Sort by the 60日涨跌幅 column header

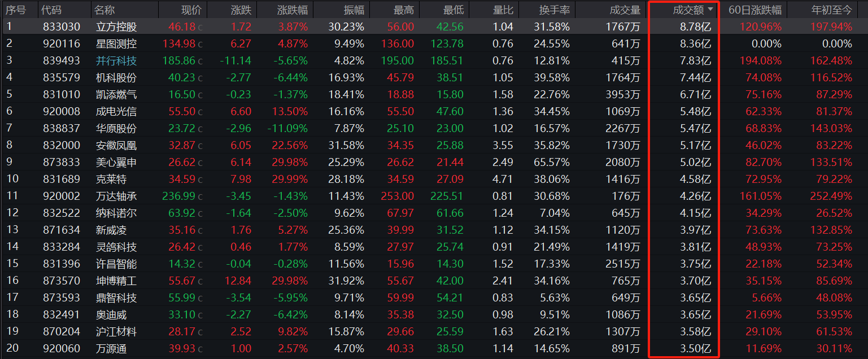(755, 10)
